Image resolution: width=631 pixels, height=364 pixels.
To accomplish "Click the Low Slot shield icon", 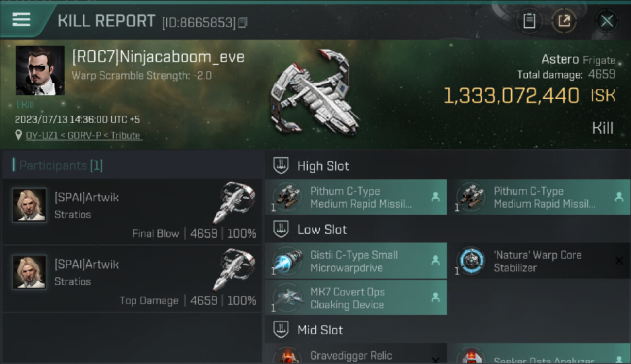I will (281, 229).
